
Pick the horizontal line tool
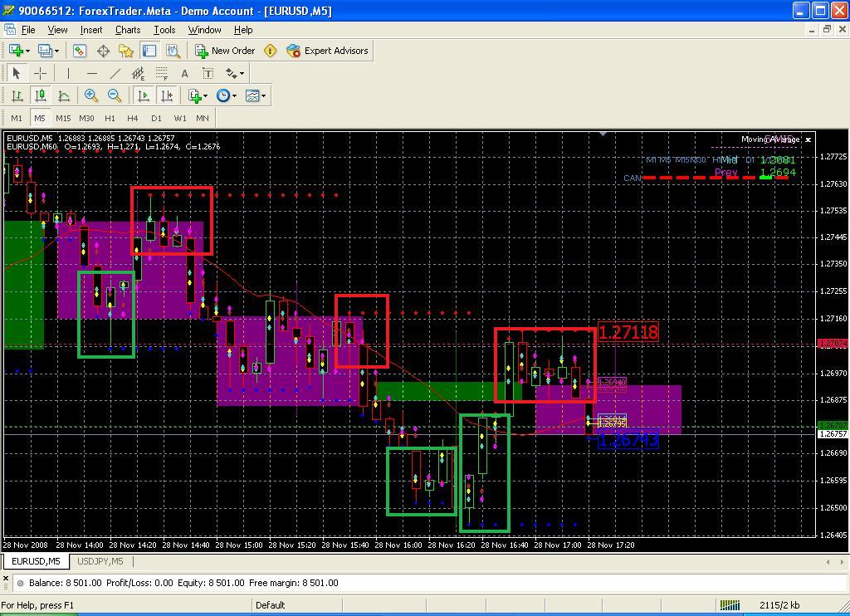point(91,73)
